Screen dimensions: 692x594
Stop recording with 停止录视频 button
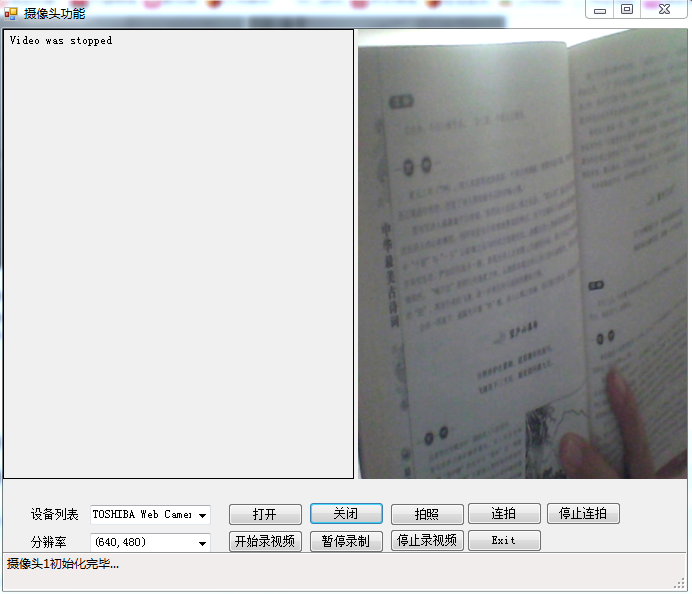coord(427,541)
